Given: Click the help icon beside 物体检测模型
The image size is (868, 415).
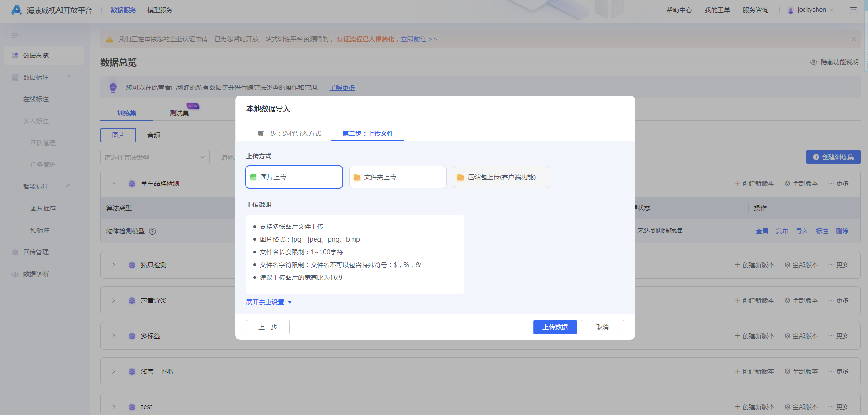Looking at the screenshot, I should click(152, 231).
